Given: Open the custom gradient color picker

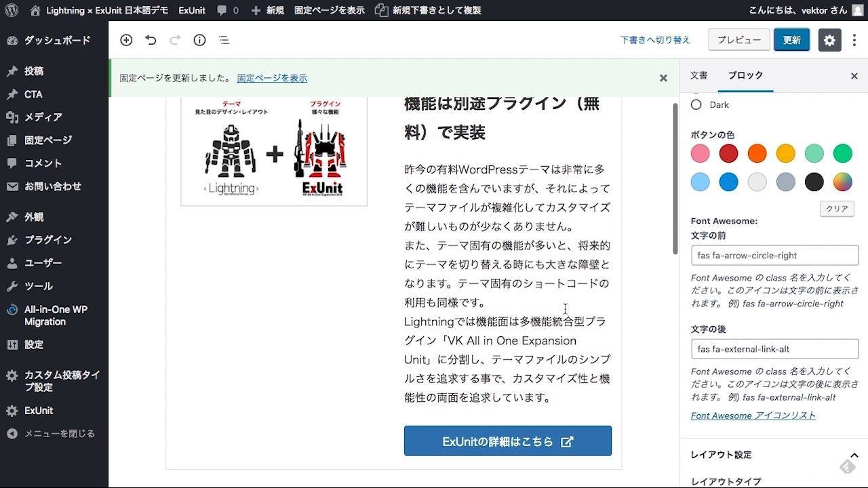Looking at the screenshot, I should [x=842, y=182].
